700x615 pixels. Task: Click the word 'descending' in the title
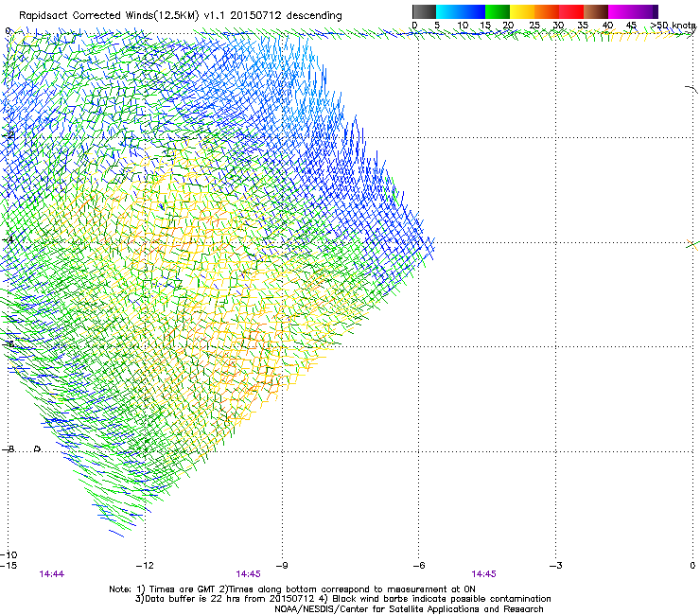point(314,16)
